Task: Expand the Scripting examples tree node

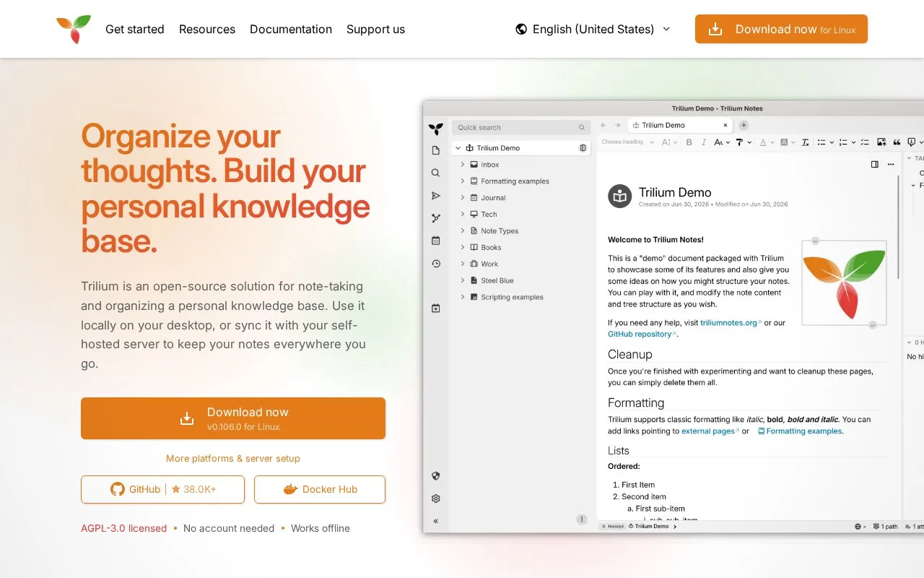Action: 463,297
